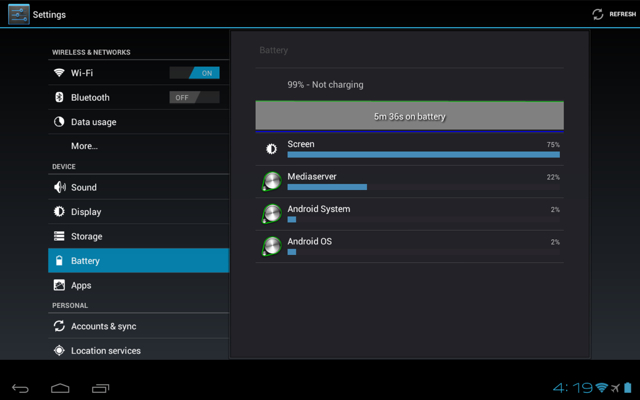Image resolution: width=640 pixels, height=400 pixels.
Task: Open Data usage settings
Action: coord(138,122)
